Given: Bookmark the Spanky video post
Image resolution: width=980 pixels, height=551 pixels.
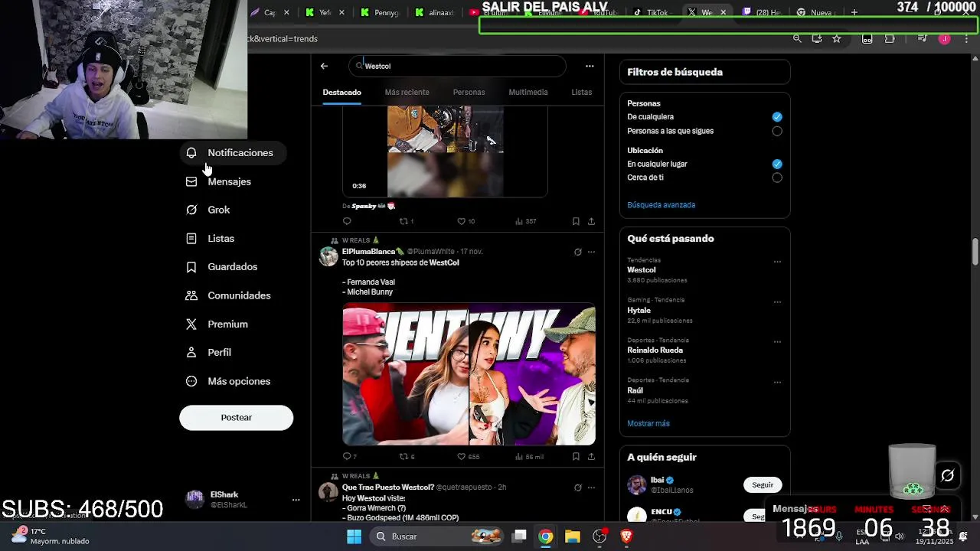Looking at the screenshot, I should [576, 221].
